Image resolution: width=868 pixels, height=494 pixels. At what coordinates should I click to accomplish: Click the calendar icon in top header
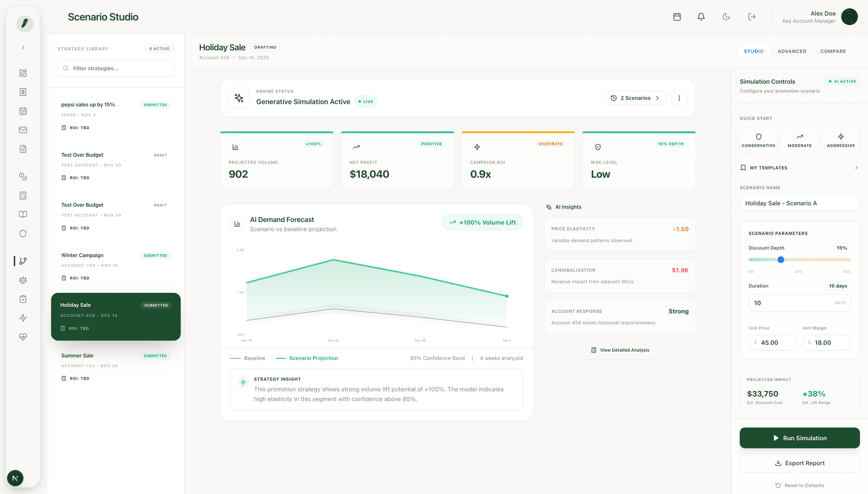(677, 17)
